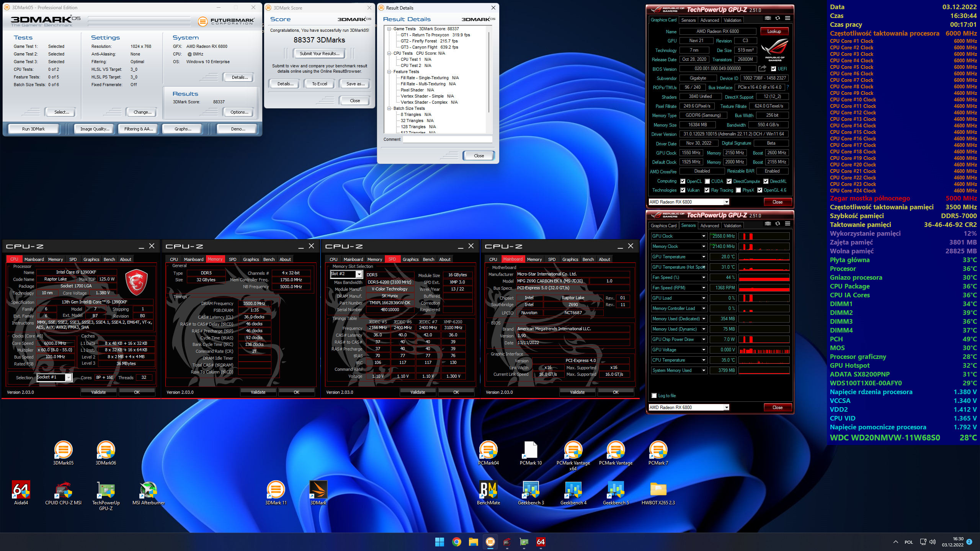Open the 3DMark06 desktop shortcut
This screenshot has height=551, width=980.
point(106,453)
